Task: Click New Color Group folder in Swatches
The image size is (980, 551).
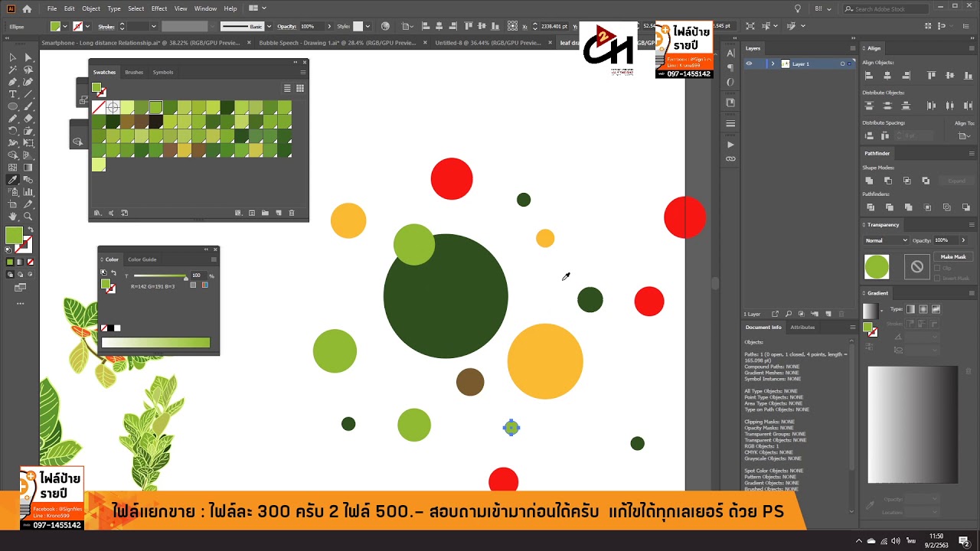Action: 265,213
